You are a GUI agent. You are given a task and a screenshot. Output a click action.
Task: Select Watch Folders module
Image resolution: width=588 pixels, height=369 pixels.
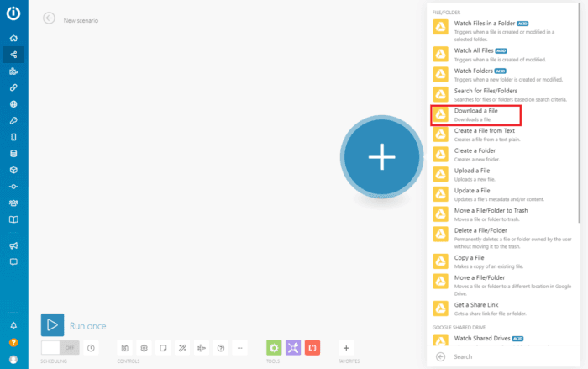502,75
